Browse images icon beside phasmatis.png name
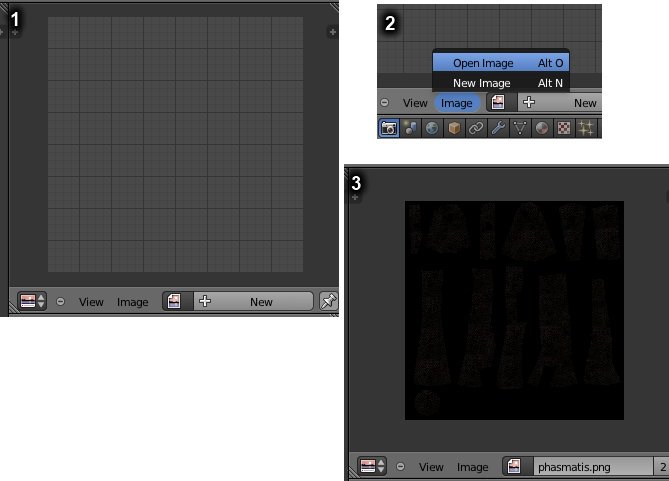This screenshot has width=669, height=481. point(518,466)
